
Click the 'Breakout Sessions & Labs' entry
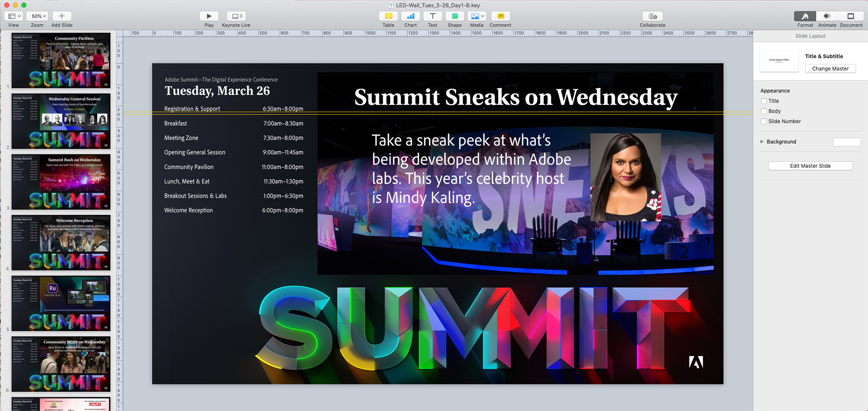pos(195,196)
